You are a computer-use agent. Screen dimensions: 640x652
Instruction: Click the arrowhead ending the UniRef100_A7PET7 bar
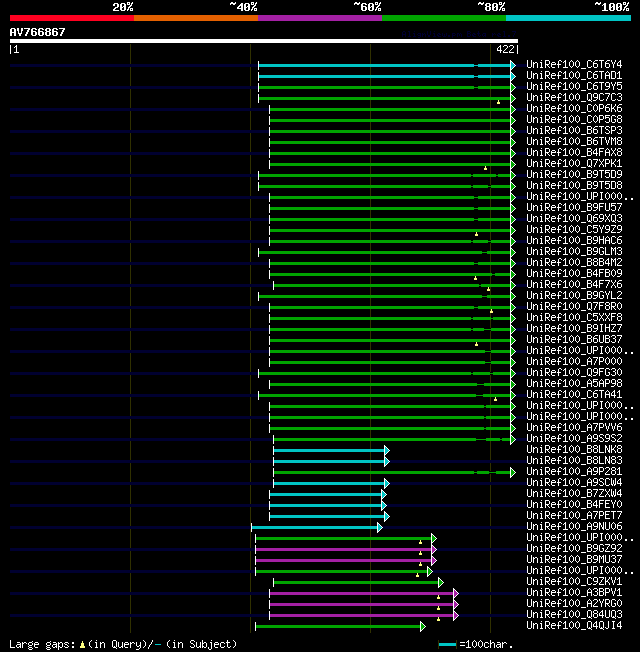(x=387, y=516)
